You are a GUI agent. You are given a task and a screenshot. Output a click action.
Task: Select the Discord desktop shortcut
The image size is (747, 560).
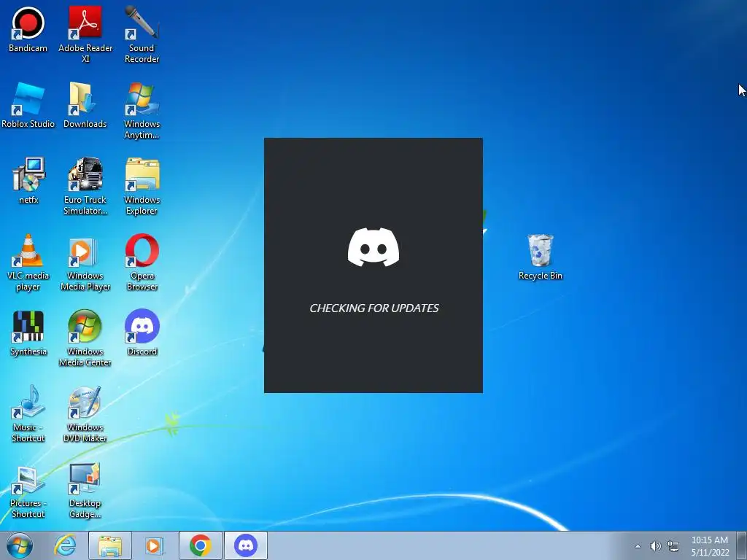tap(142, 332)
